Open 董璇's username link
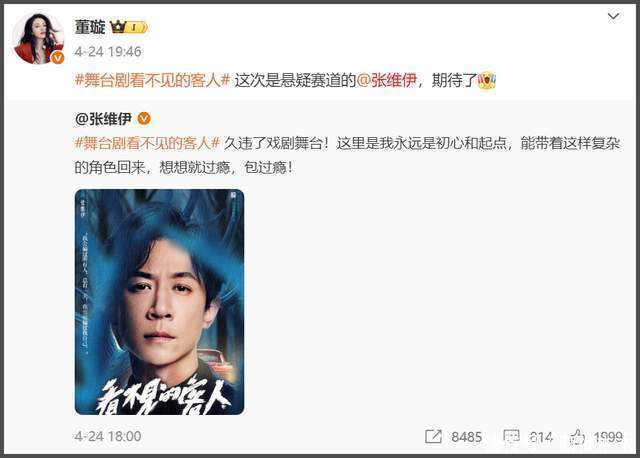The width and height of the screenshot is (640, 458). (90, 27)
